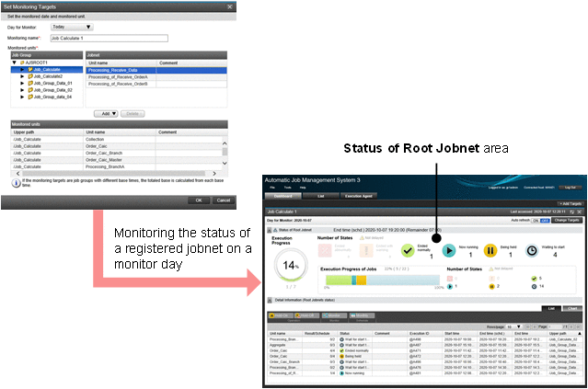Image resolution: width=588 pixels, height=389 pixels.
Task: Expand the Job_Group_data_04 tree node
Action: pyautogui.click(x=22, y=97)
